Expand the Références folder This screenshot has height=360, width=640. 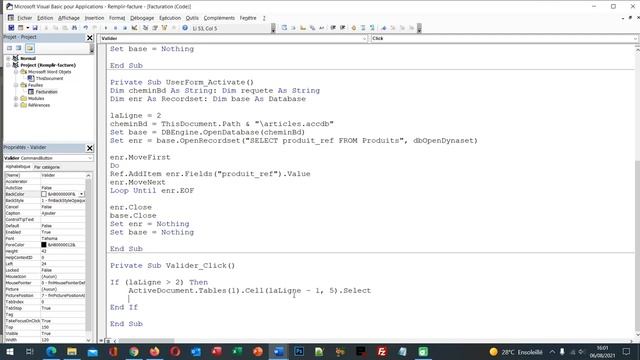[16, 105]
